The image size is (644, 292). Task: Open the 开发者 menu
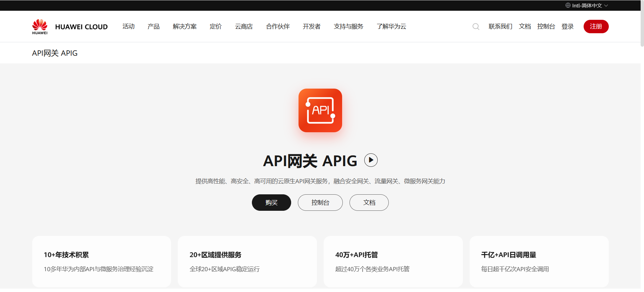click(x=312, y=27)
